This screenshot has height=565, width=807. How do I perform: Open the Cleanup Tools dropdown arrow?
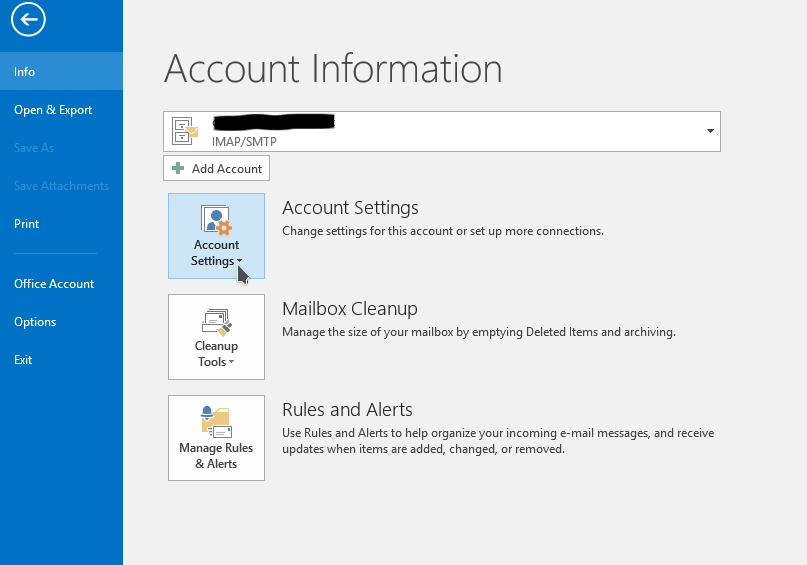(232, 363)
